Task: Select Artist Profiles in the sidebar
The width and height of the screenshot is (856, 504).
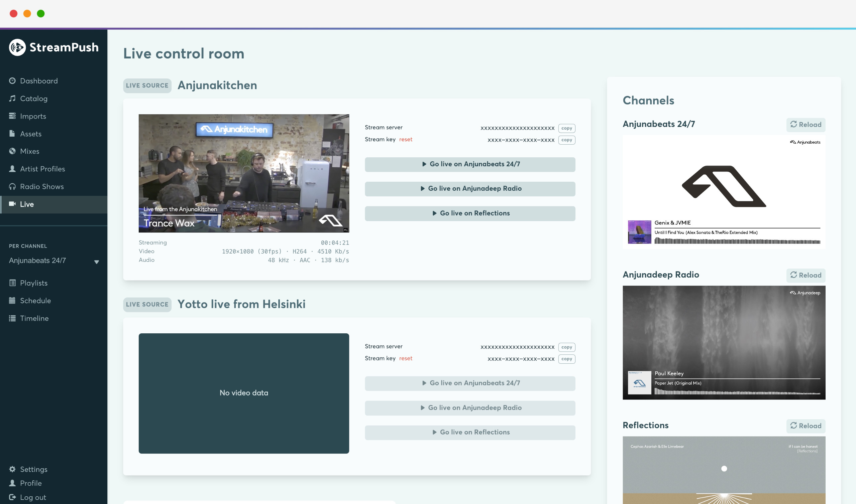Action: coord(42,169)
